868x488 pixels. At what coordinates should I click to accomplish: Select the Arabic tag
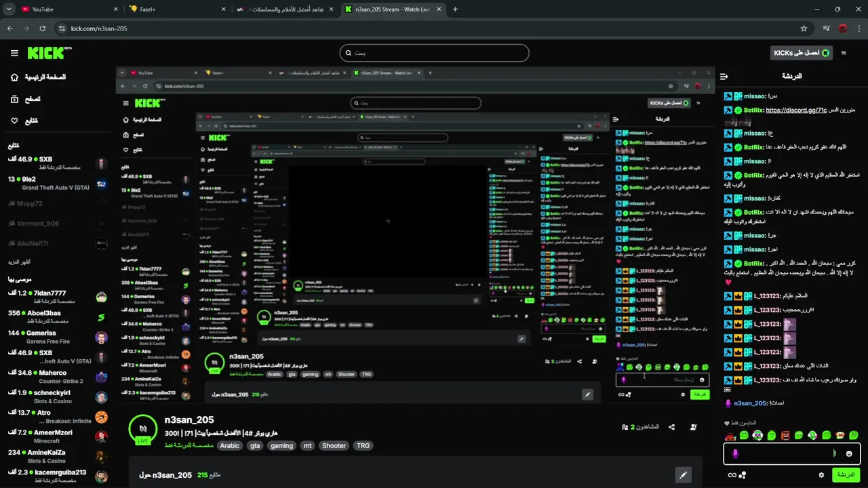point(230,446)
